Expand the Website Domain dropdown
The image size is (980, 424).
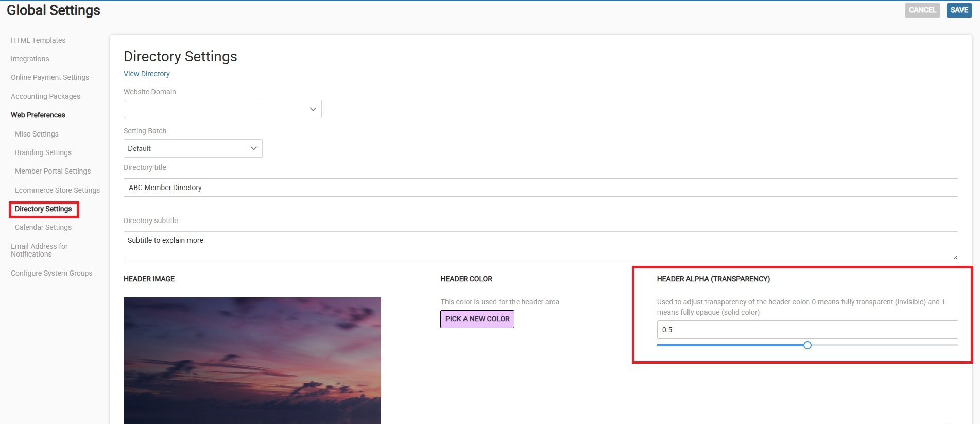[222, 109]
